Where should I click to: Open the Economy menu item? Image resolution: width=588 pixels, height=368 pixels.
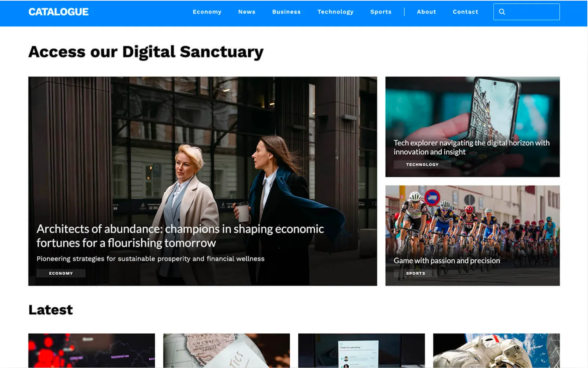[x=207, y=12]
